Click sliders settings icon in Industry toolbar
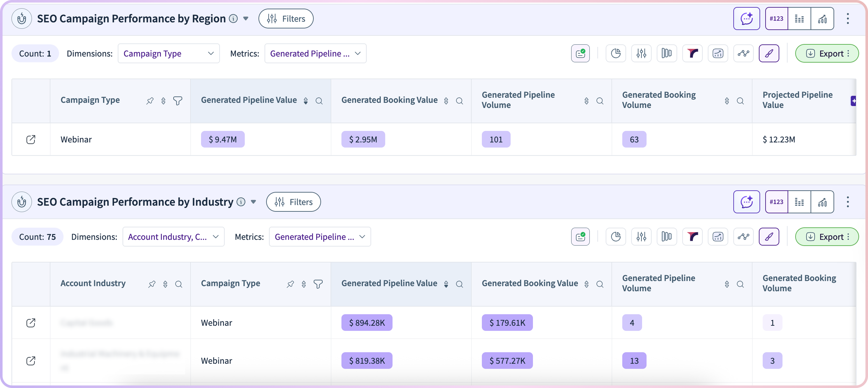 (x=641, y=237)
